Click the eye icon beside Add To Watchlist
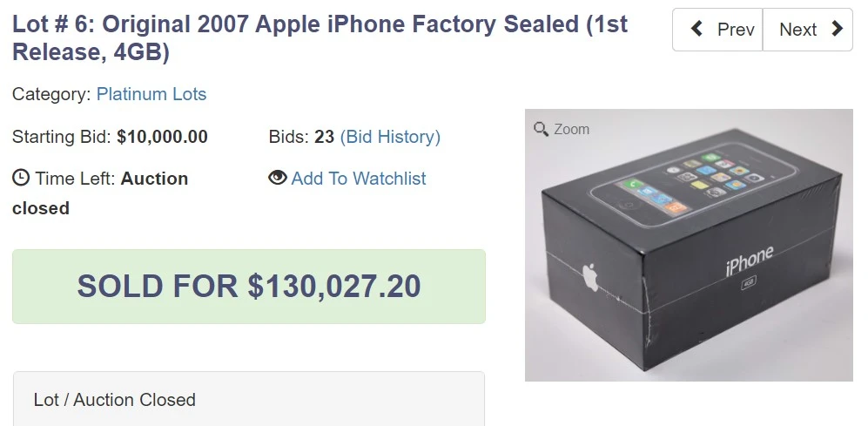Screen dimensions: 868x426 pos(278,178)
